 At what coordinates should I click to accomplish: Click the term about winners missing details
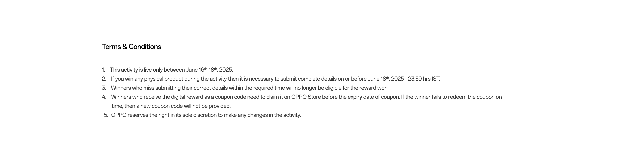pos(250,88)
